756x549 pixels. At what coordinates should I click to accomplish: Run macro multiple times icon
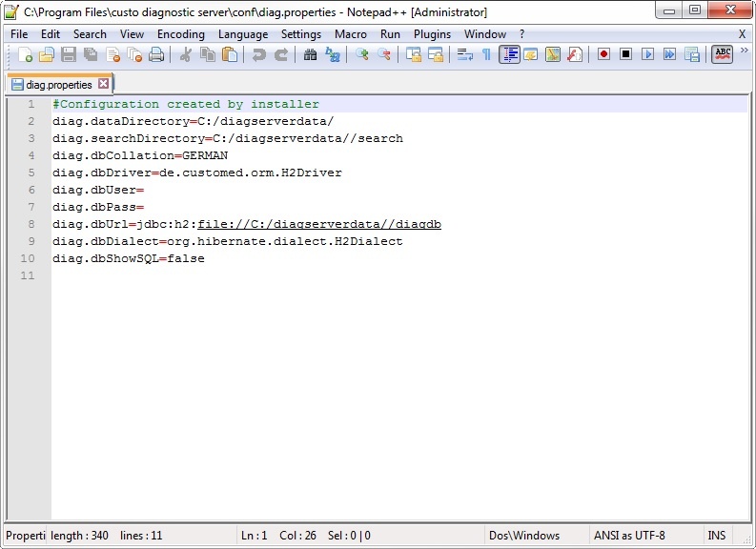(669, 54)
